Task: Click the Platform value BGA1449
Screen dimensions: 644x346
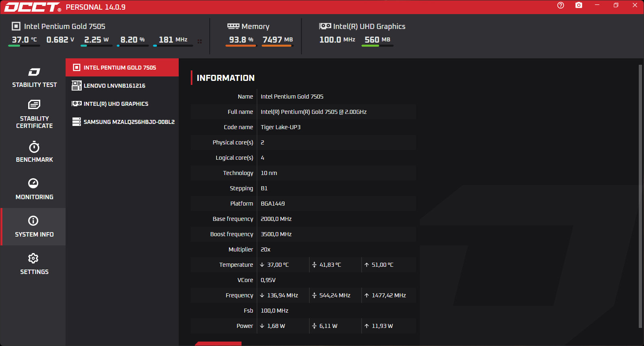Action: click(272, 204)
